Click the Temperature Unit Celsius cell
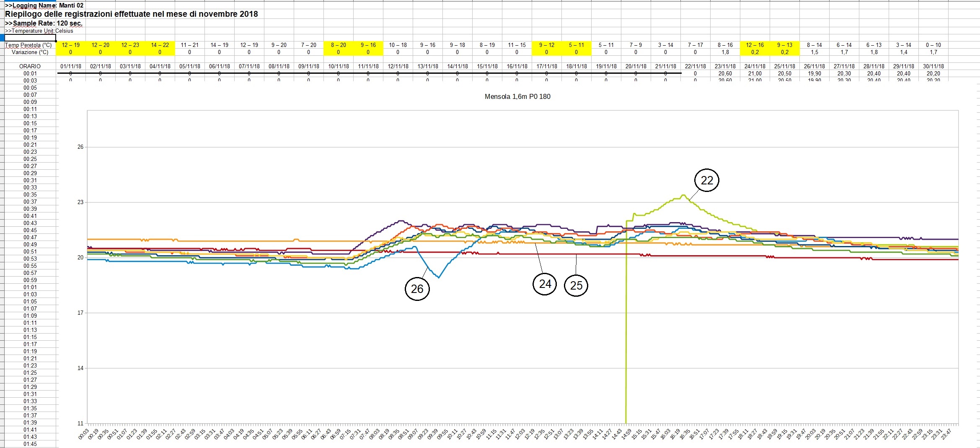The image size is (980, 448). pos(39,31)
